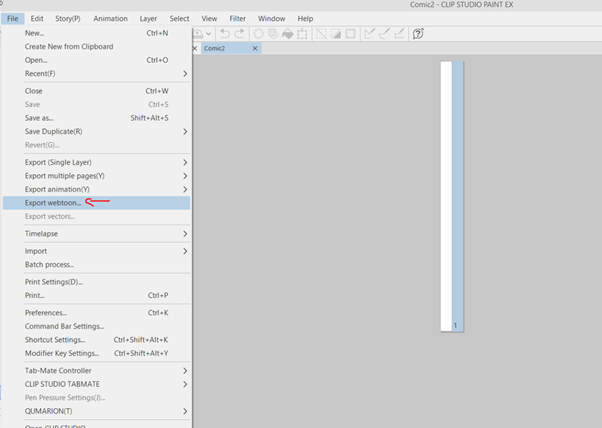Choose Export webtoon... from the File menu

pyautogui.click(x=54, y=203)
